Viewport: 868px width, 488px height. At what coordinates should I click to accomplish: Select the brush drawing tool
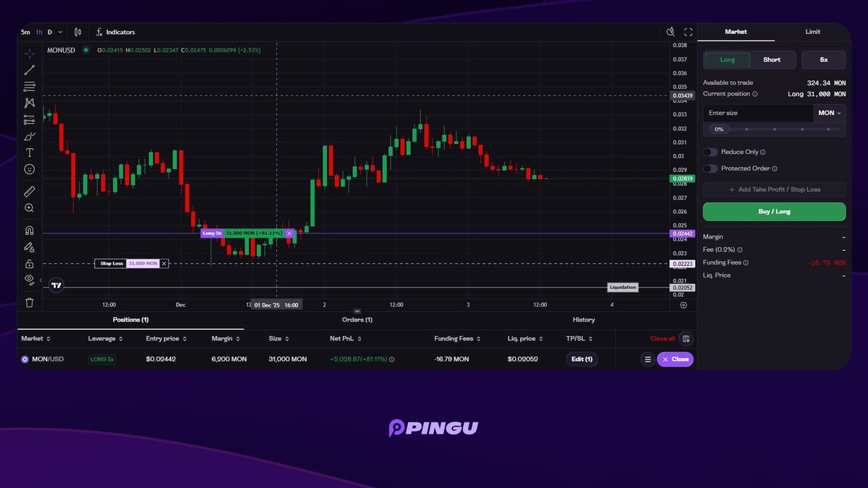pyautogui.click(x=30, y=136)
